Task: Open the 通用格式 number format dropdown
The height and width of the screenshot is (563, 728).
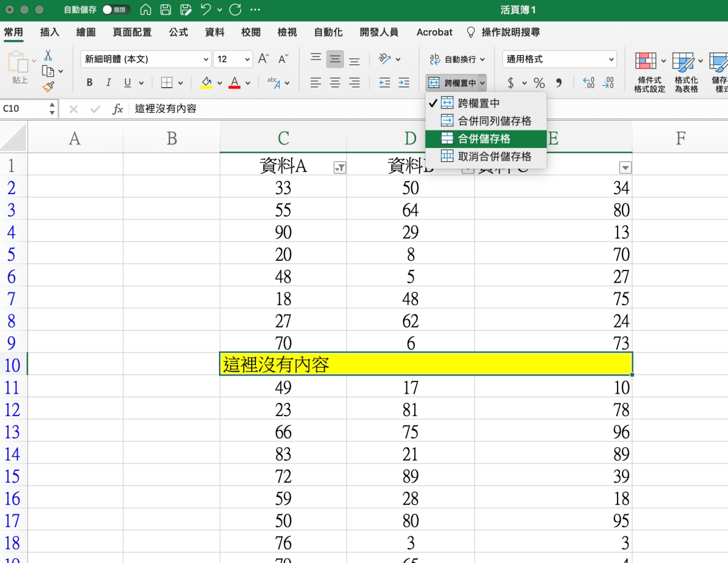Action: coord(611,59)
